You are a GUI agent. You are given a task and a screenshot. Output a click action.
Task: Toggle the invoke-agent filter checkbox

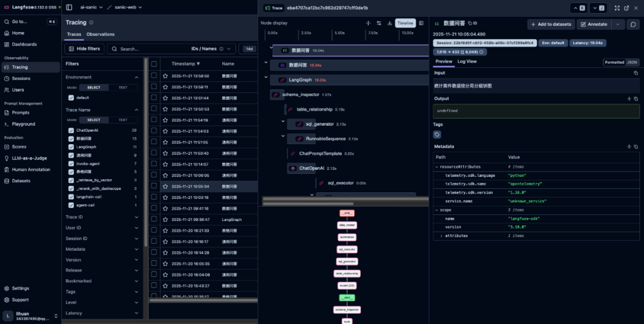pos(71,164)
